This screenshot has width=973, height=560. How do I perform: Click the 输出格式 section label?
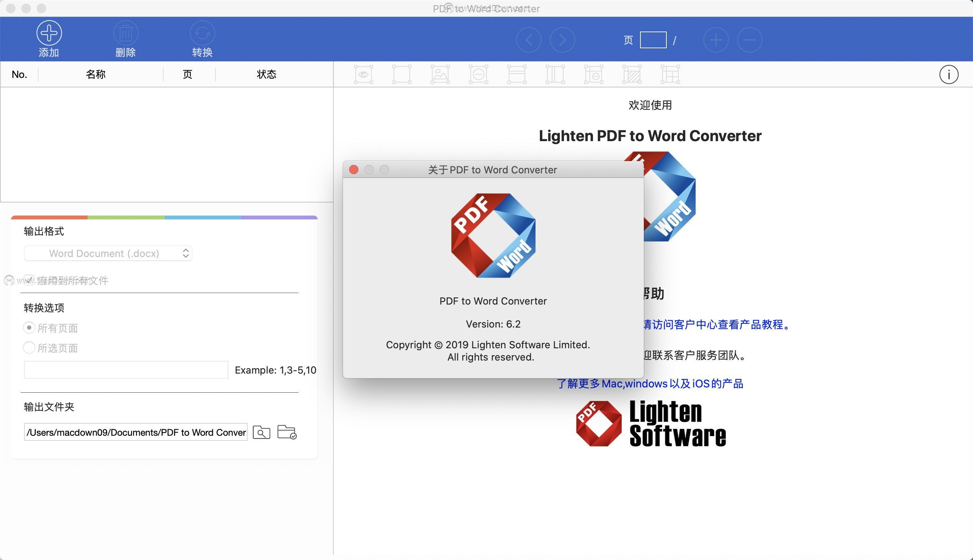pos(44,231)
